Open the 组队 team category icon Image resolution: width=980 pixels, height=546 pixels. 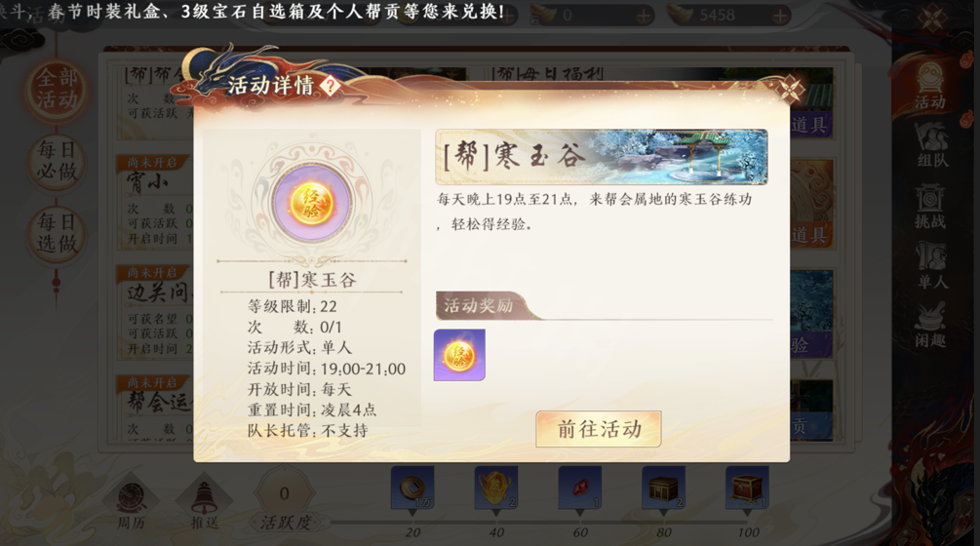[931, 145]
